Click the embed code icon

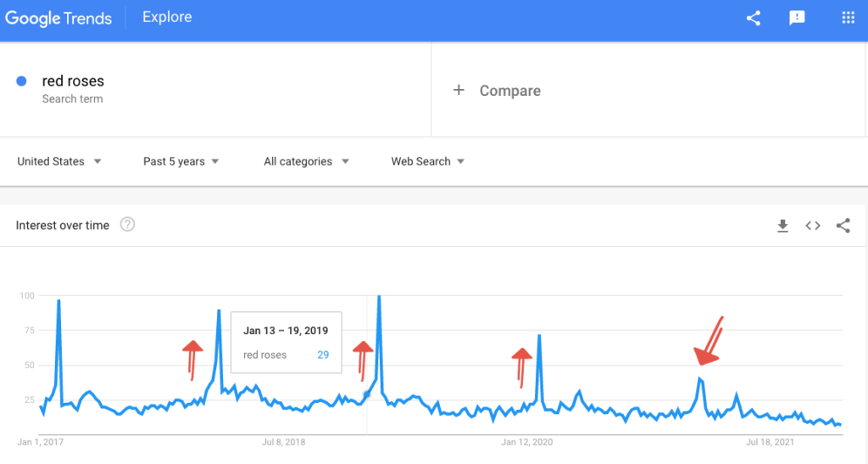pos(813,226)
